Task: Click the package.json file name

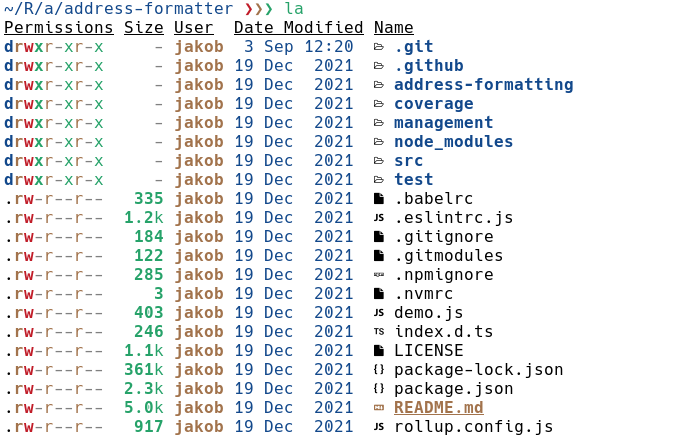Action: [454, 389]
